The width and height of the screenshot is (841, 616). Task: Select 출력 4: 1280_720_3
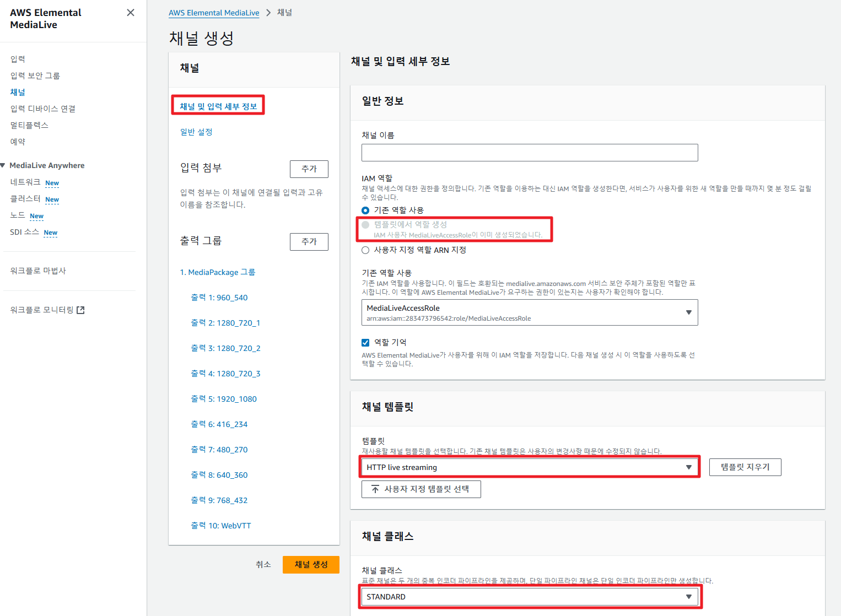(225, 374)
